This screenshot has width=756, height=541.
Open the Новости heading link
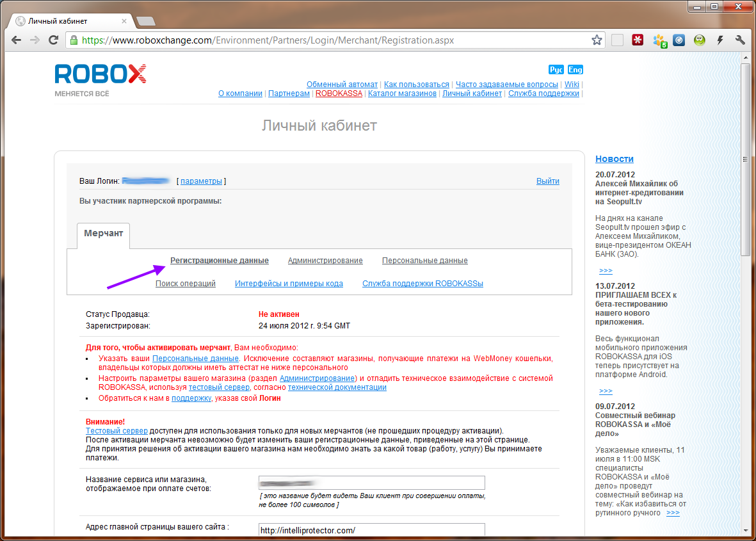[x=615, y=159]
